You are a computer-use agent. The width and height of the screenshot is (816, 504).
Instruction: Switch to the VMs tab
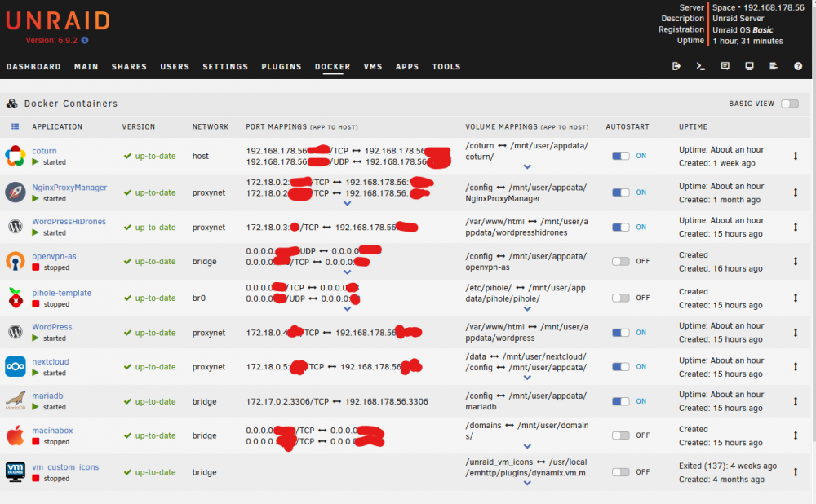[x=373, y=67]
